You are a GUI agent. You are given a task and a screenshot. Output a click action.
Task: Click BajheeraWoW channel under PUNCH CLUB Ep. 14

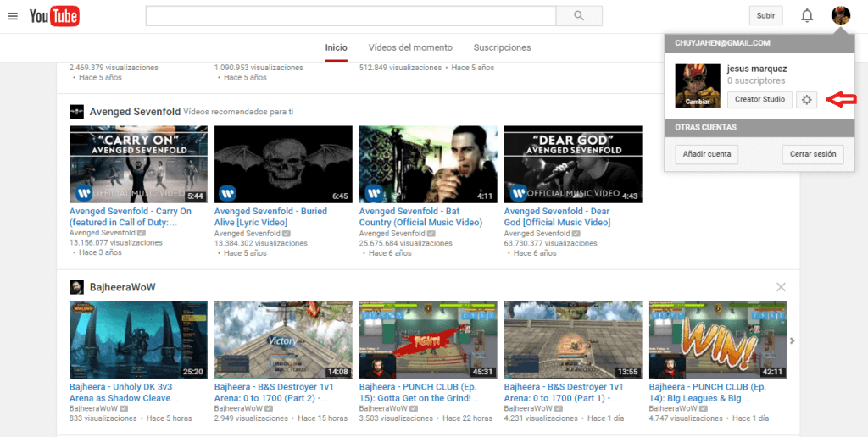674,408
